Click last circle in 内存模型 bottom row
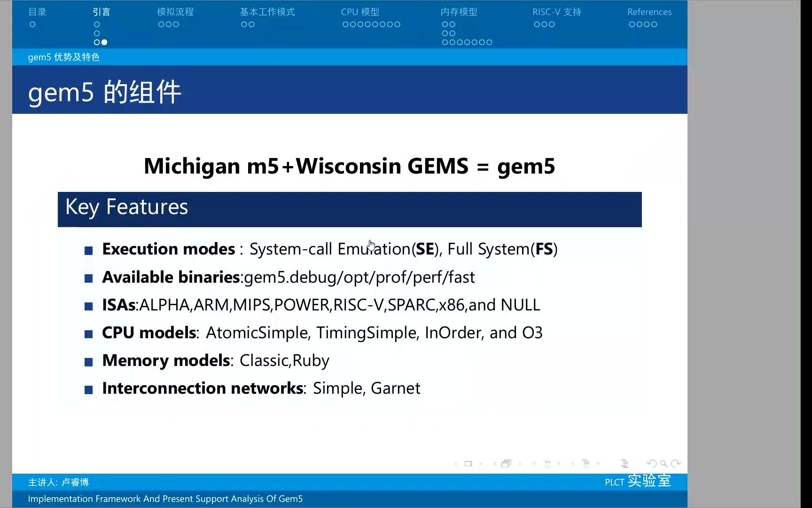The image size is (812, 508). pyautogui.click(x=490, y=42)
